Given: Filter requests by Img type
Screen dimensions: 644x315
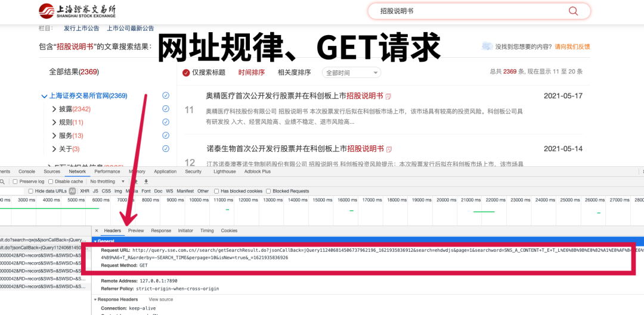Looking at the screenshot, I should point(118,191).
